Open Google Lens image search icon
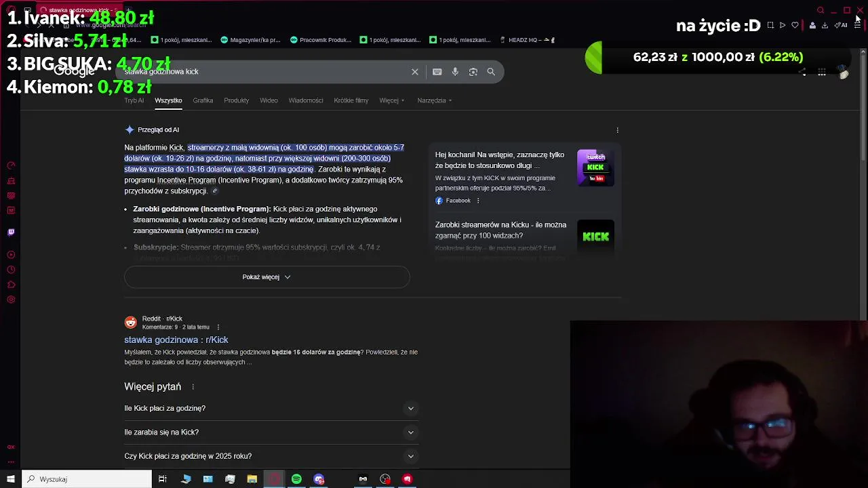This screenshot has height=488, width=868. tap(473, 72)
